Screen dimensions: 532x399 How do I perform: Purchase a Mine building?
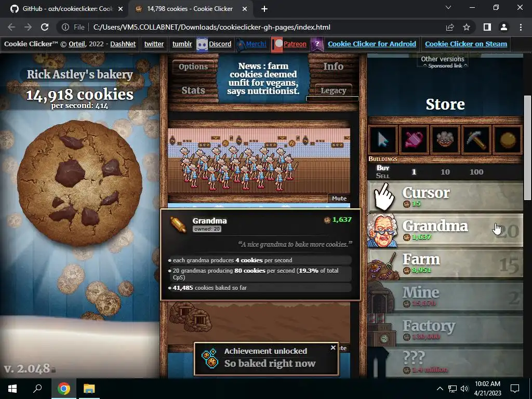[x=445, y=297]
